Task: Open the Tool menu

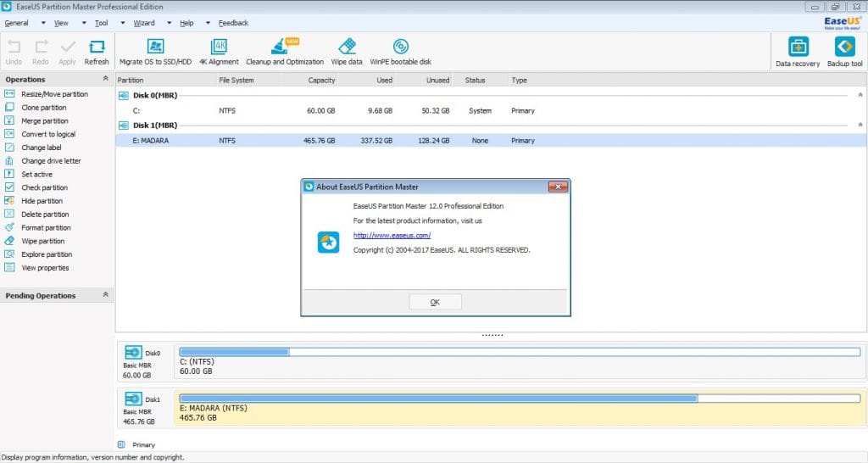Action: click(102, 23)
